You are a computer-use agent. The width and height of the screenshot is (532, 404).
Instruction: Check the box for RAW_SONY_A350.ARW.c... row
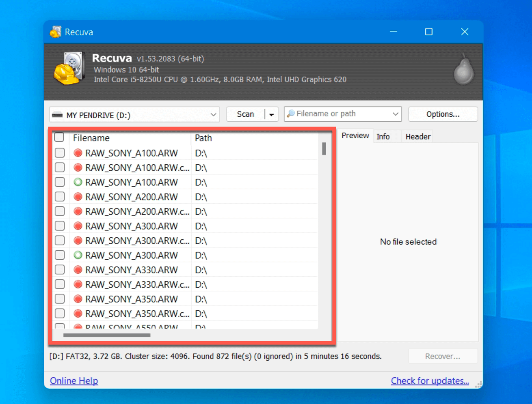(60, 314)
